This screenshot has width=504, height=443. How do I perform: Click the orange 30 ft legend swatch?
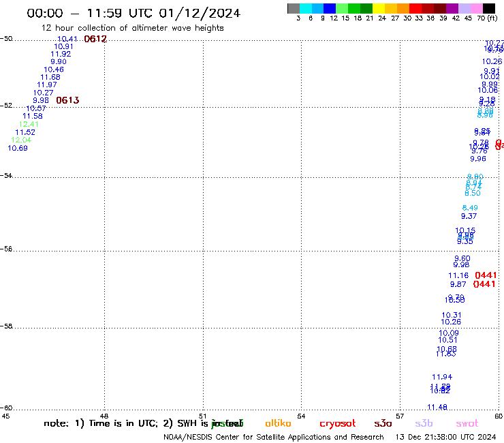coord(403,8)
